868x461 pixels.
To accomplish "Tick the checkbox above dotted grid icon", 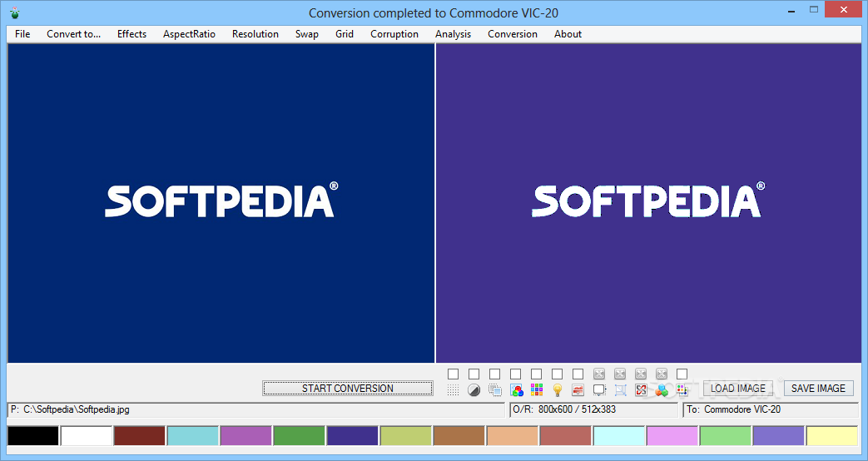I will [x=453, y=374].
